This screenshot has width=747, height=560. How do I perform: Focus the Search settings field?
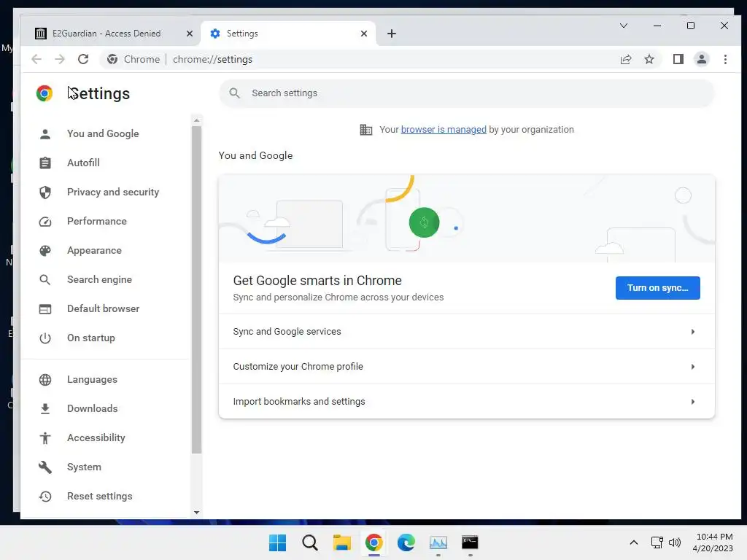[x=467, y=93]
